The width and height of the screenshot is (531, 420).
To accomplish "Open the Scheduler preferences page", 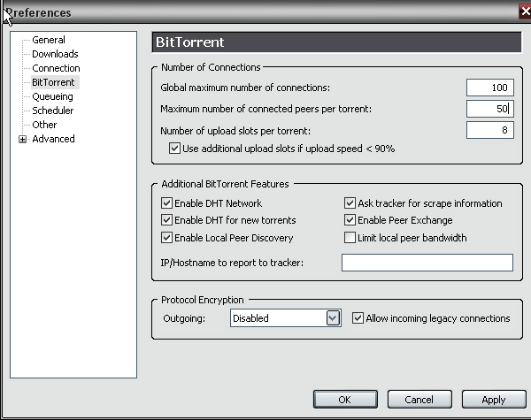I will (x=52, y=111).
